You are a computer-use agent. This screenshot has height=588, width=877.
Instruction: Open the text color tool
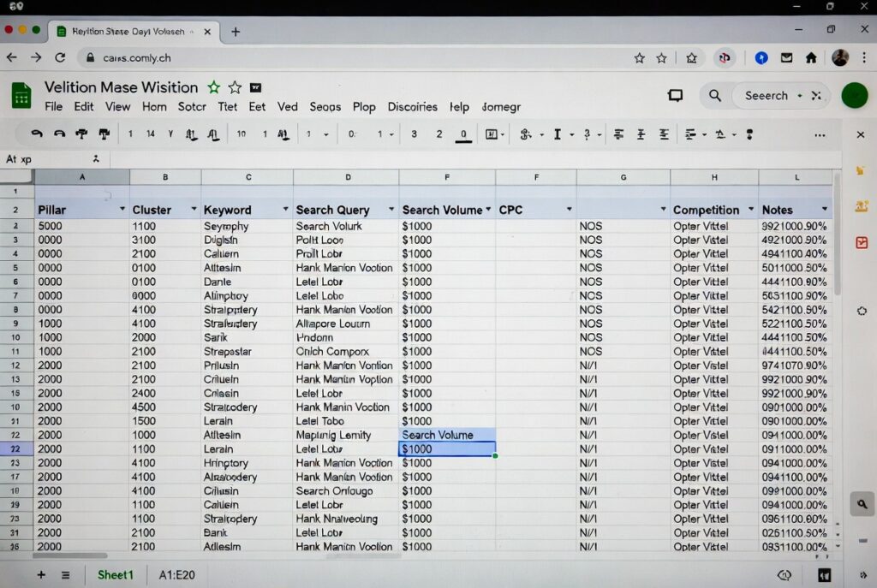(x=557, y=134)
